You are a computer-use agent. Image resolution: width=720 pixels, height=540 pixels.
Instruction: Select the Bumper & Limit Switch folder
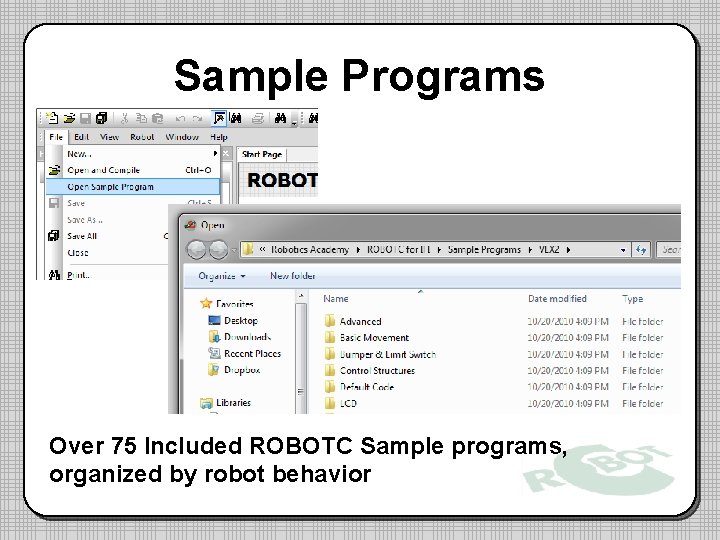(x=388, y=354)
